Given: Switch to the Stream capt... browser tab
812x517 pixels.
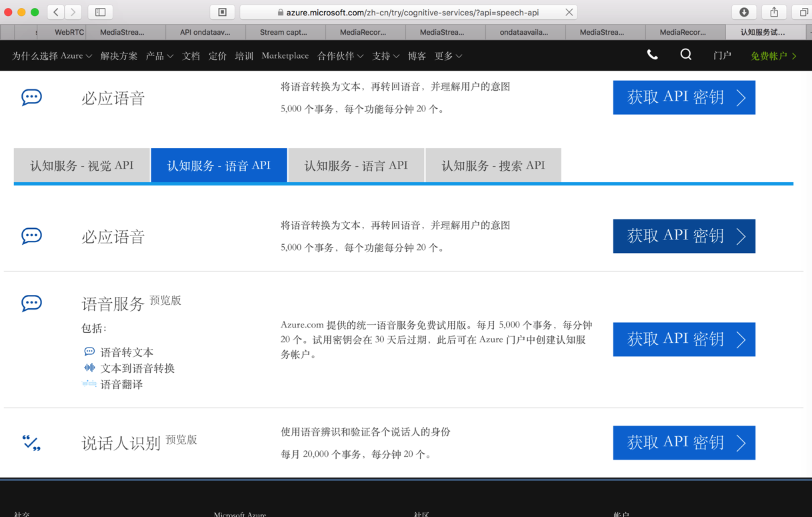Looking at the screenshot, I should (284, 32).
